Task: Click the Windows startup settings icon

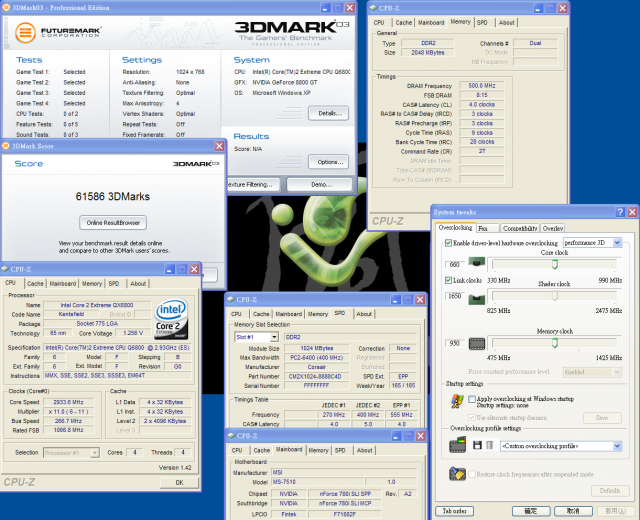Action: pyautogui.click(x=457, y=401)
